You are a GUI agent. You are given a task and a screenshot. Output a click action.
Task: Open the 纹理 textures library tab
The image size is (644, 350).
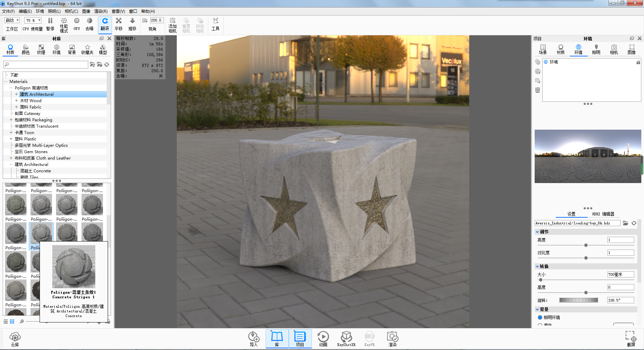point(41,49)
